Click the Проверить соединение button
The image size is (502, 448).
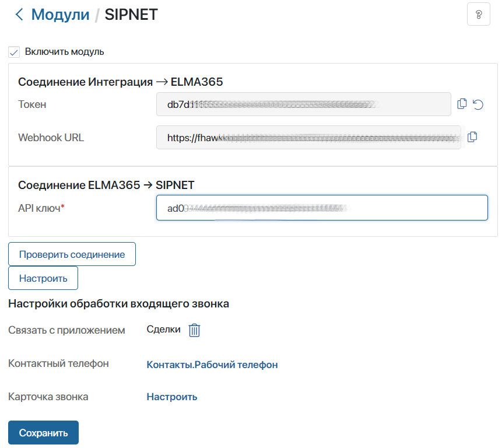[72, 254]
